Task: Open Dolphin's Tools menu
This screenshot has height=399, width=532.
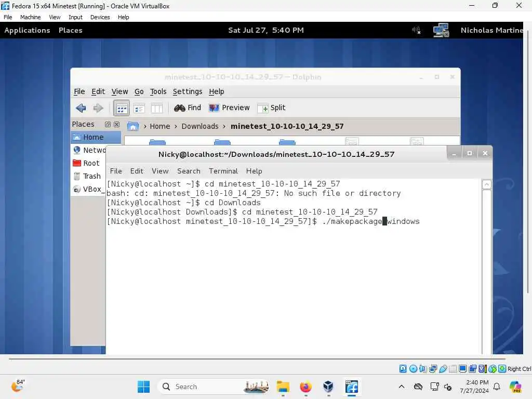Action: pyautogui.click(x=158, y=91)
